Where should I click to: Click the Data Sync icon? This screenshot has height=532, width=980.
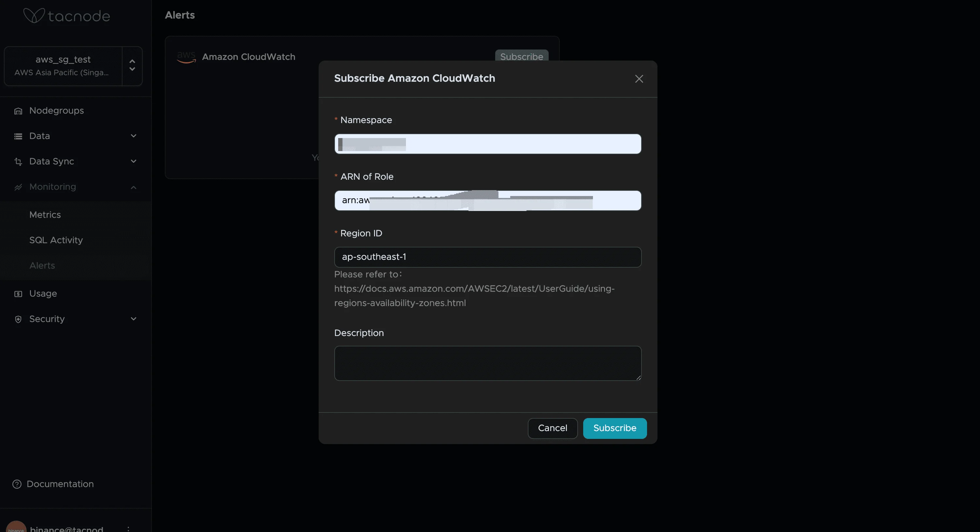(18, 161)
